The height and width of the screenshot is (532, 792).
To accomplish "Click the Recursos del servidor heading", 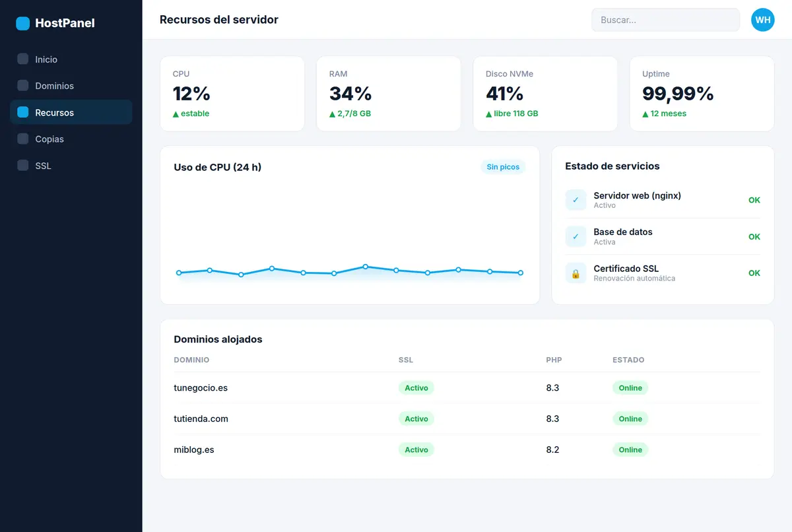I will tap(219, 20).
